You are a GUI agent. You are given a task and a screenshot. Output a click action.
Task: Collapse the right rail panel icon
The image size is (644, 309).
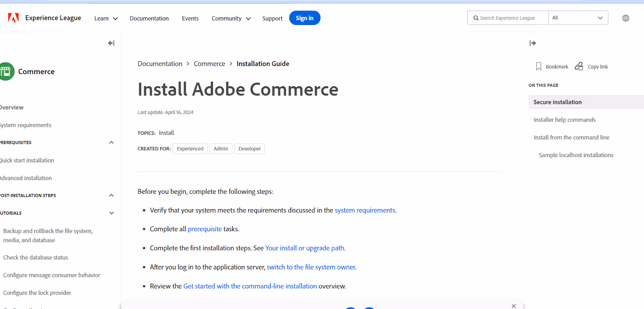533,43
